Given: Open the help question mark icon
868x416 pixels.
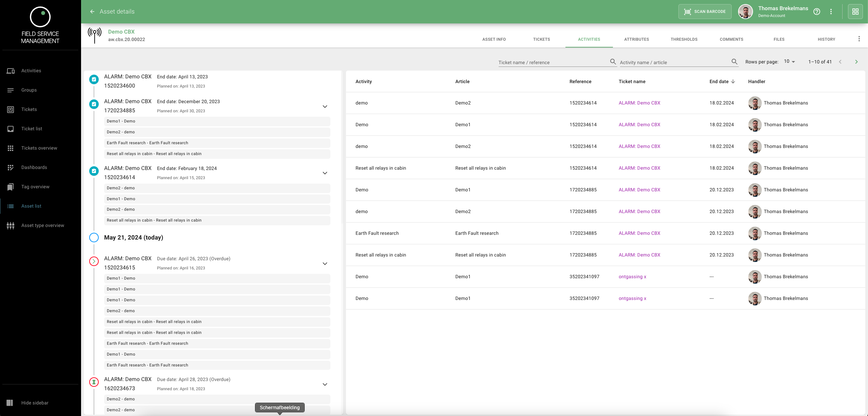Looking at the screenshot, I should pyautogui.click(x=816, y=12).
